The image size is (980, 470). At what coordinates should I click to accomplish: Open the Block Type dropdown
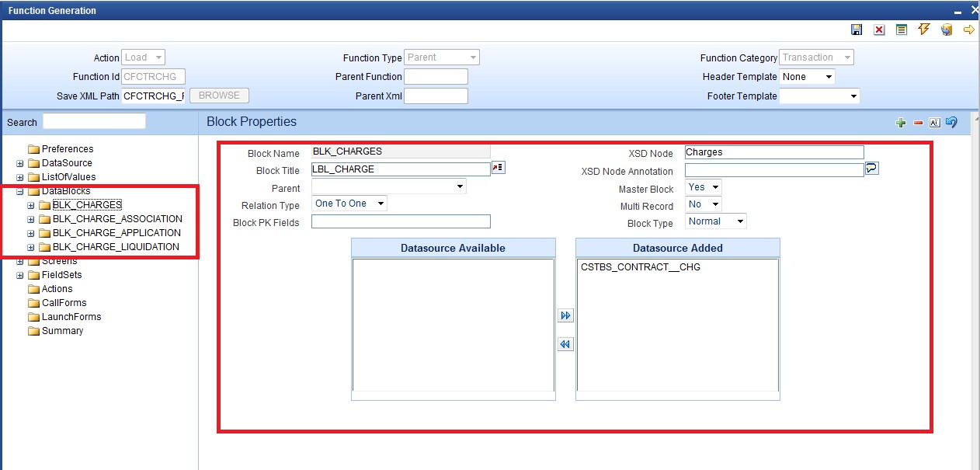[716, 221]
